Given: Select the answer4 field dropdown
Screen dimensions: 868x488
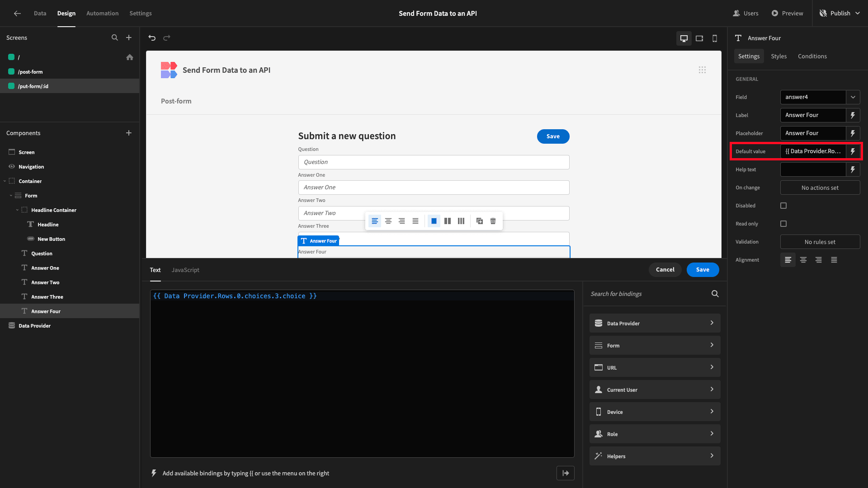Looking at the screenshot, I should 820,97.
